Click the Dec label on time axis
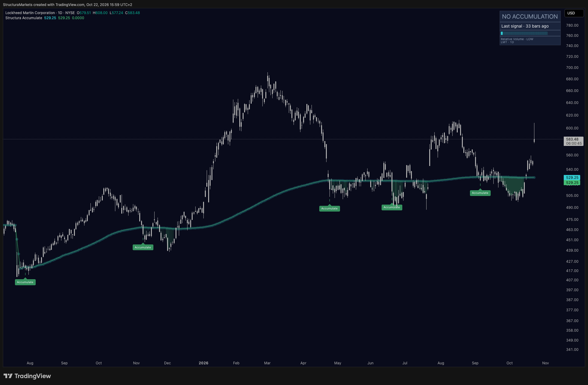This screenshot has width=588, height=385. point(167,363)
